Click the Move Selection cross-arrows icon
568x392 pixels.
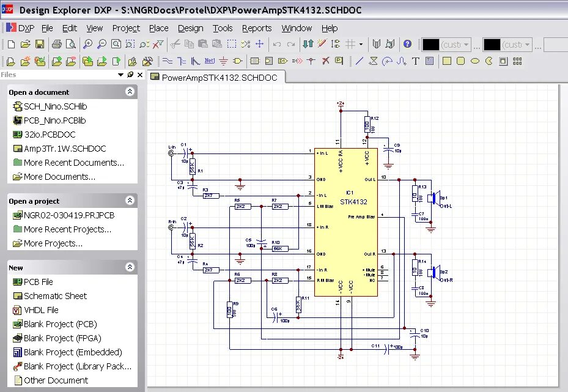pos(259,44)
